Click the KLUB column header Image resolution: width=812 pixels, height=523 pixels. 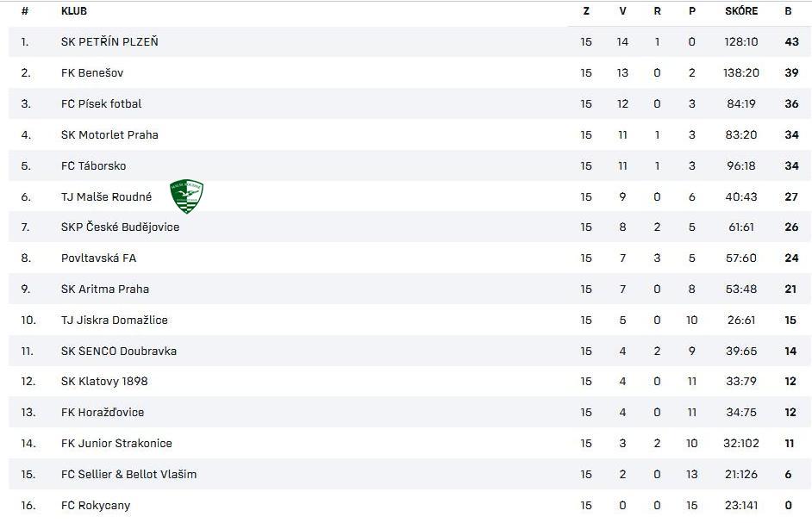tap(74, 11)
